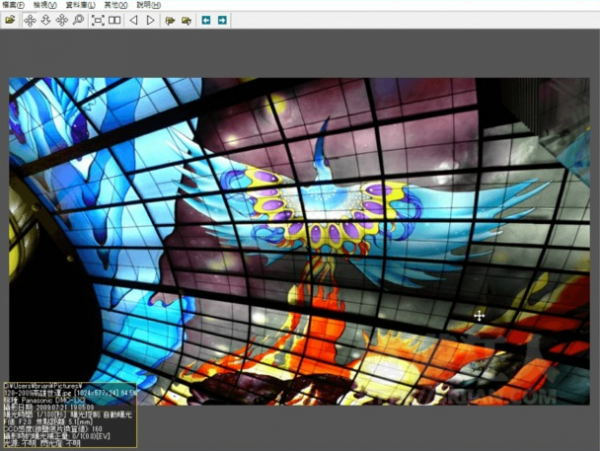This screenshot has width=600, height=451.
Task: Select the highlighted four-way arrow pan tool
Action: [30, 20]
